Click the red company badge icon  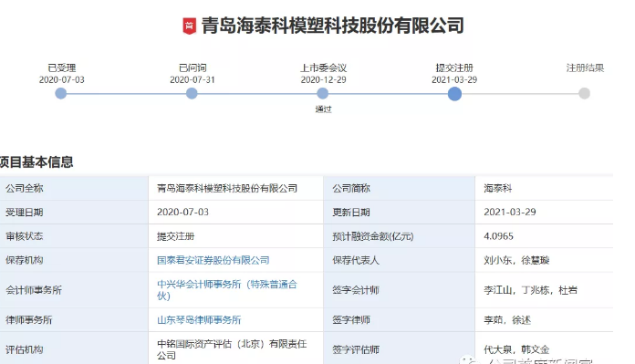[189, 26]
